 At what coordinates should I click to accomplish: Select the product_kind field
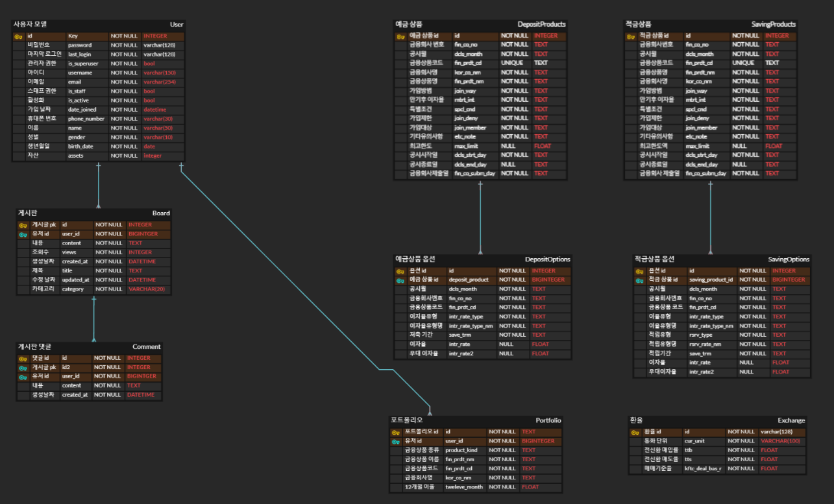pos(461,450)
